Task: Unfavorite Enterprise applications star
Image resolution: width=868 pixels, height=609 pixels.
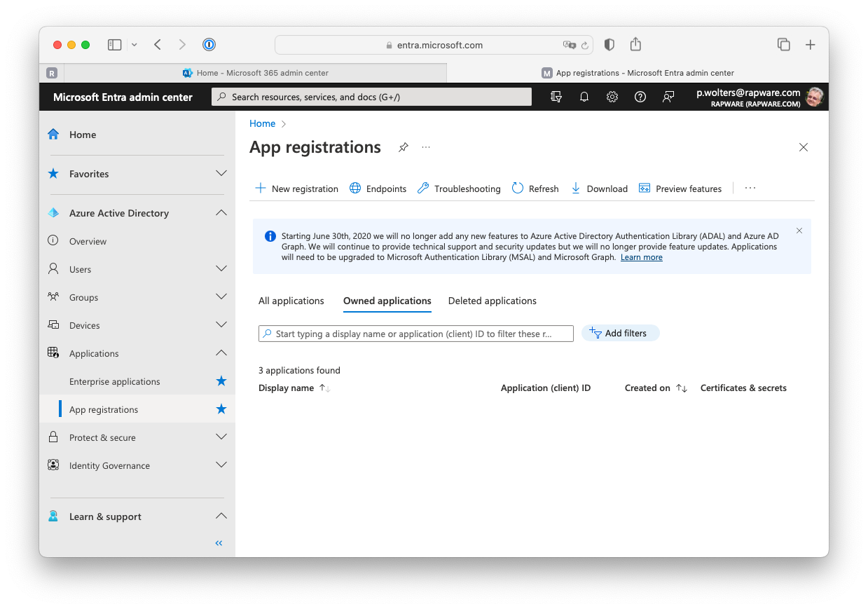Action: 221,381
